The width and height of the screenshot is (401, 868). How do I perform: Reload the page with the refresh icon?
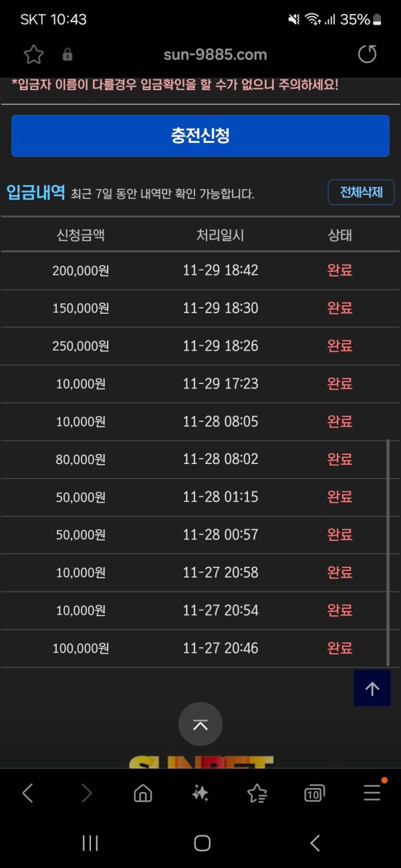[367, 55]
